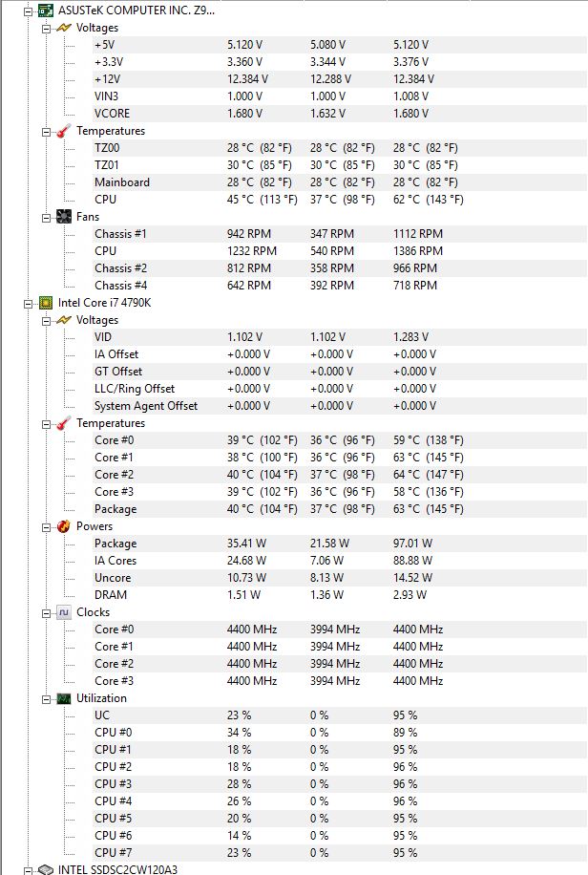This screenshot has width=588, height=875.
Task: Click the graph icon next to Utilization
Action: [64, 698]
